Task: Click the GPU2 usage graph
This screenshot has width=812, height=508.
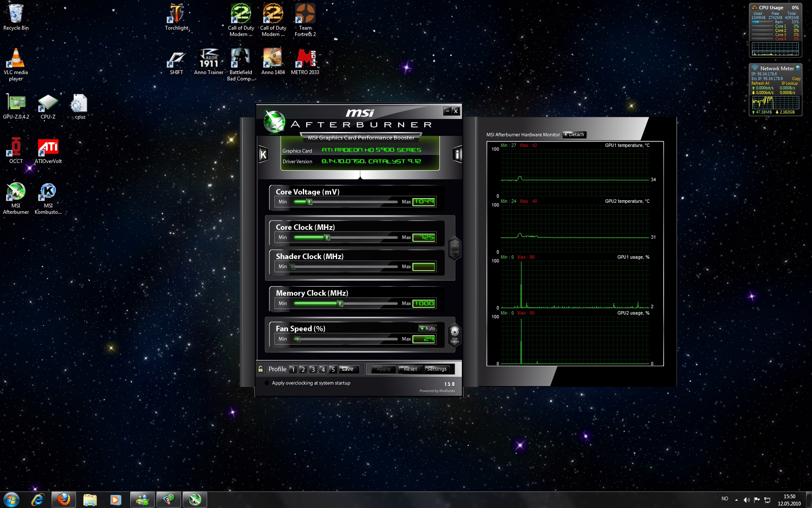Action: [x=575, y=340]
